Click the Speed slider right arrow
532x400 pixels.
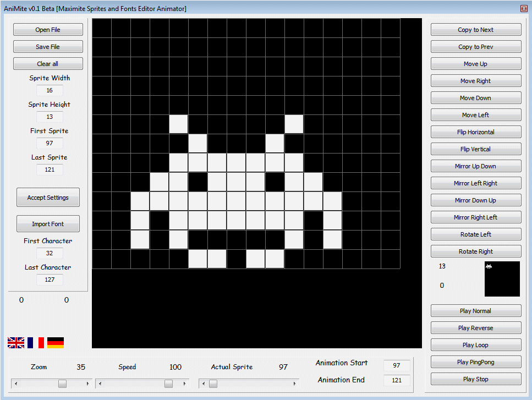[x=185, y=383]
